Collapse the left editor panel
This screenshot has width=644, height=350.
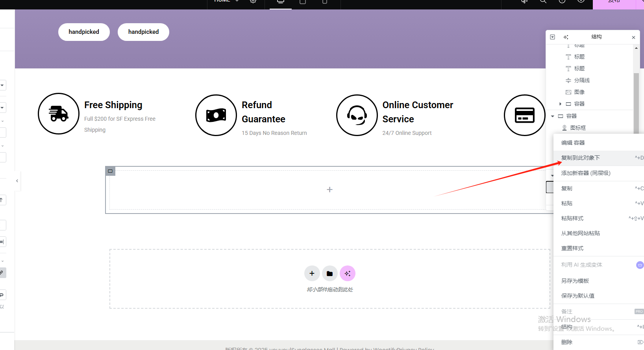pos(17,181)
